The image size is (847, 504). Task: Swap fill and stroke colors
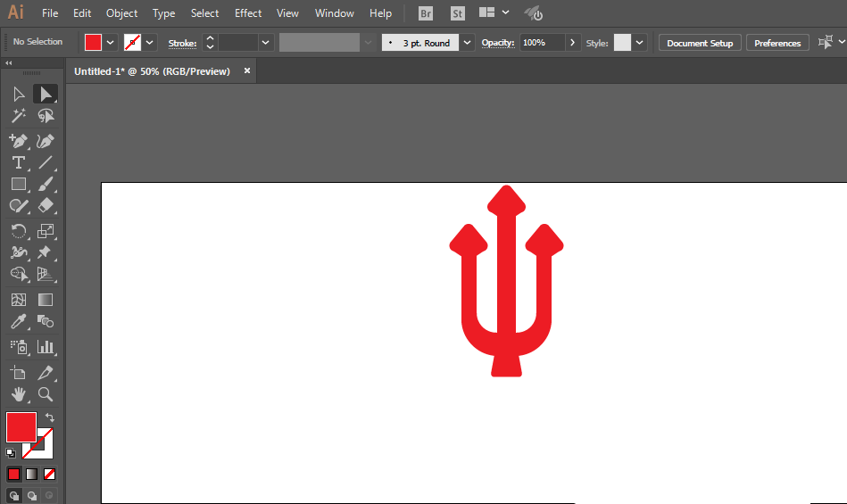click(50, 417)
